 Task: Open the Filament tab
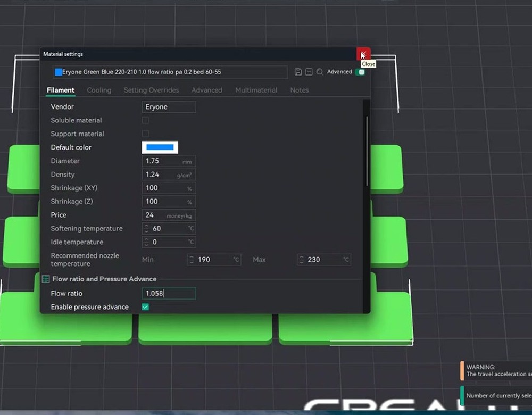[61, 90]
